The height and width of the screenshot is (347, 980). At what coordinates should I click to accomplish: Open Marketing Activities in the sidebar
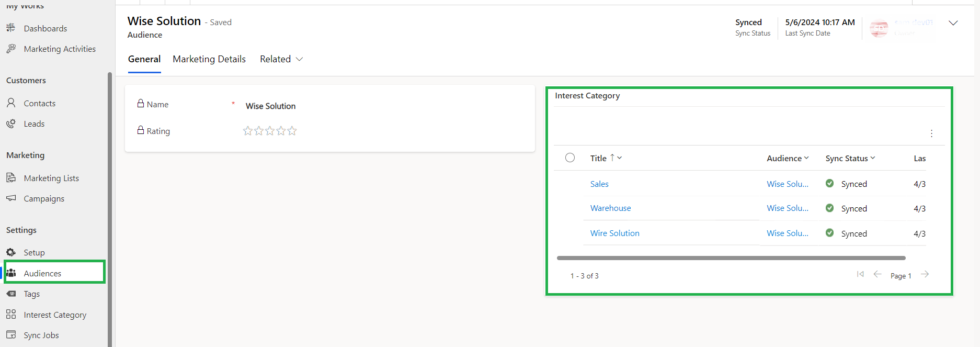point(59,49)
